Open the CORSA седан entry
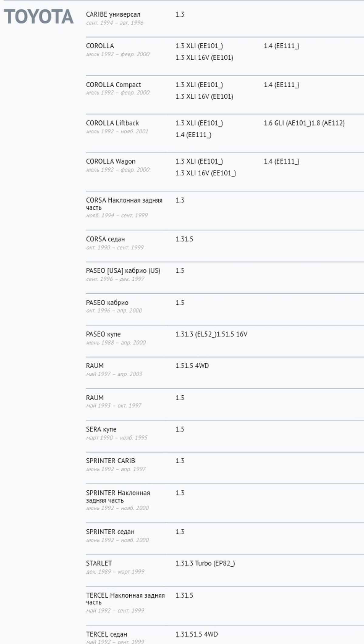Image resolution: width=364 pixels, height=644 pixels. click(105, 239)
